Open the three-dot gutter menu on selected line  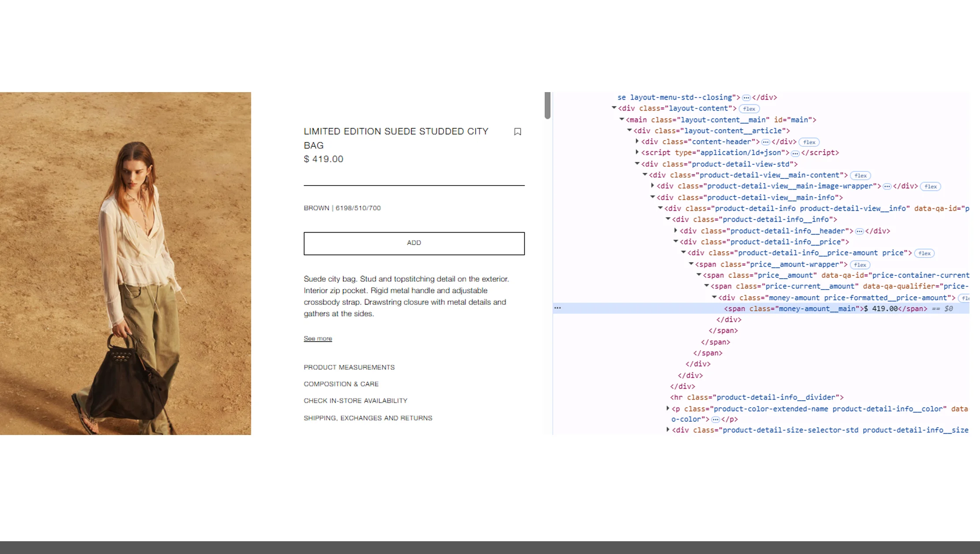tap(558, 308)
